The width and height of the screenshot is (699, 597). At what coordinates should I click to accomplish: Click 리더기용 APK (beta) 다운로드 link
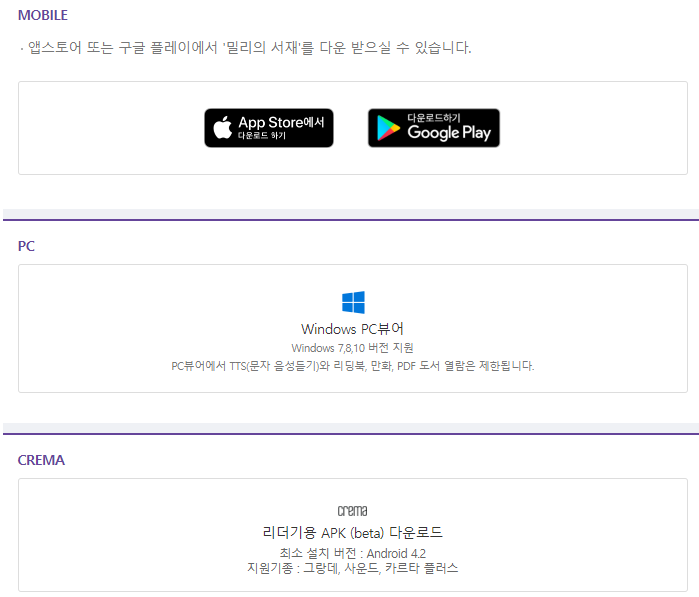(352, 532)
